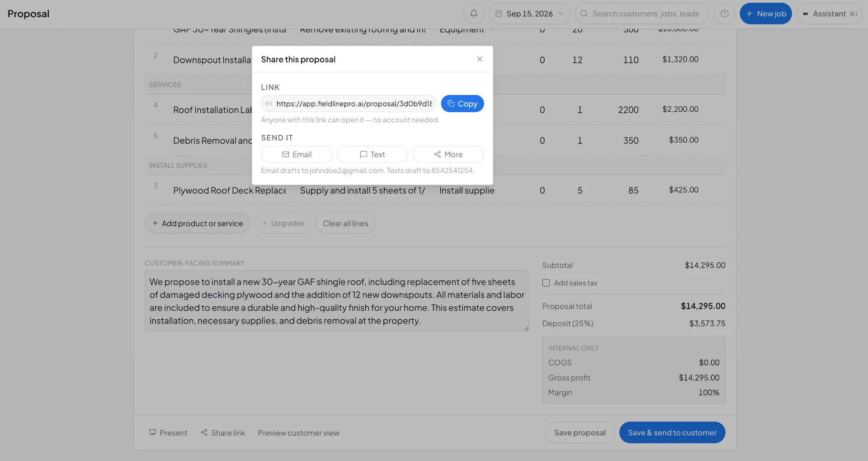Open the Upgrades option

tap(283, 223)
